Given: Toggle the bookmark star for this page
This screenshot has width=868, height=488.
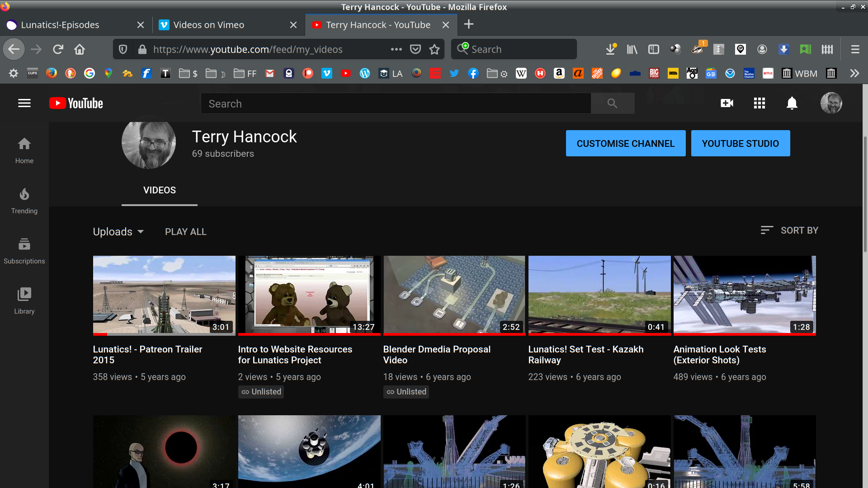Looking at the screenshot, I should (x=435, y=49).
